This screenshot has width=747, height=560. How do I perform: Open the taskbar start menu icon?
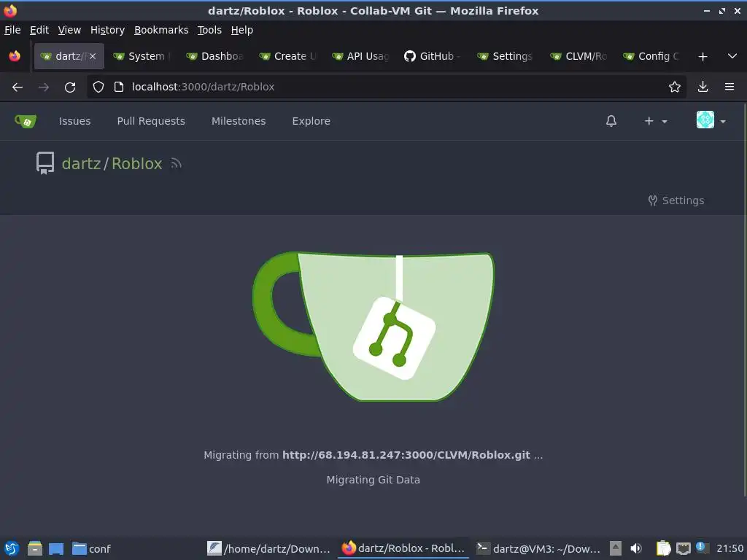tap(12, 548)
